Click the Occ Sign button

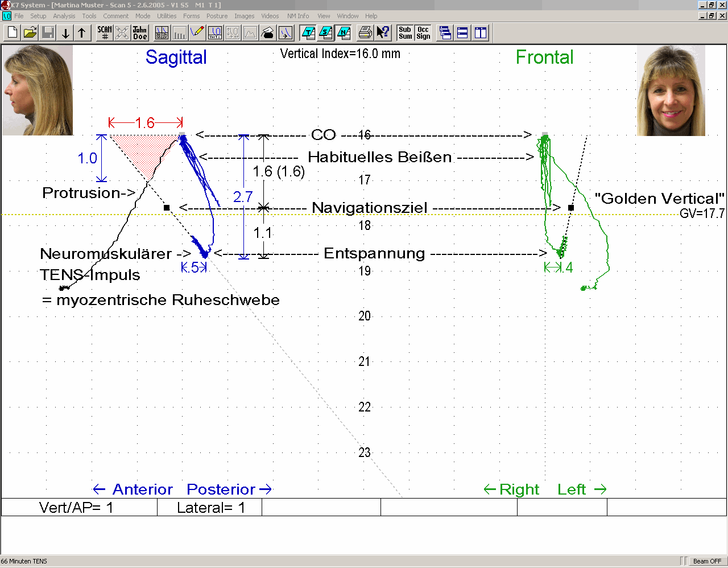423,33
